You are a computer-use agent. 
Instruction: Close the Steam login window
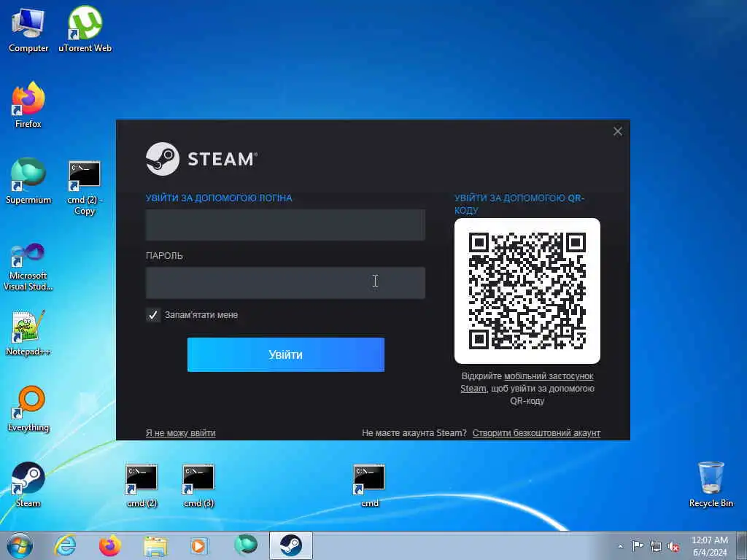[x=617, y=131]
